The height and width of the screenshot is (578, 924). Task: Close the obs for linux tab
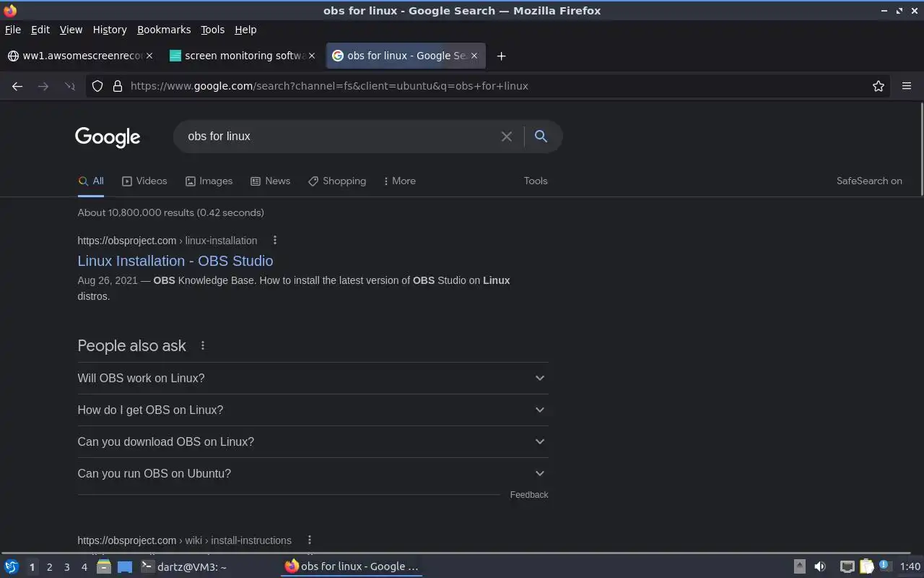(x=474, y=56)
